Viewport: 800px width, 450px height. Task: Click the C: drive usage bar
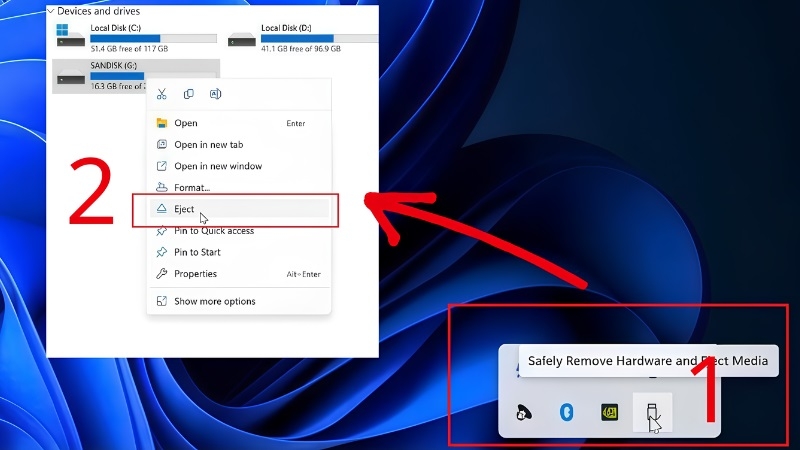(154, 38)
